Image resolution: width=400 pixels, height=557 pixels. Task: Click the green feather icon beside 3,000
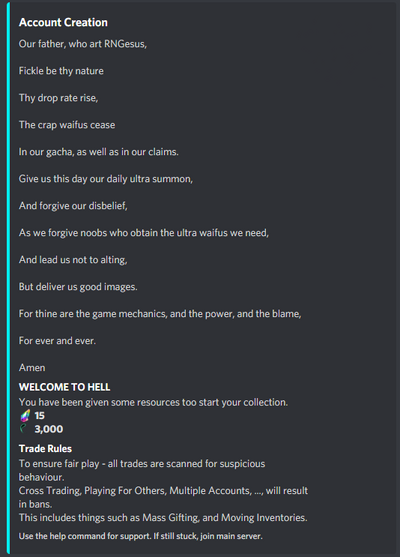(x=23, y=429)
